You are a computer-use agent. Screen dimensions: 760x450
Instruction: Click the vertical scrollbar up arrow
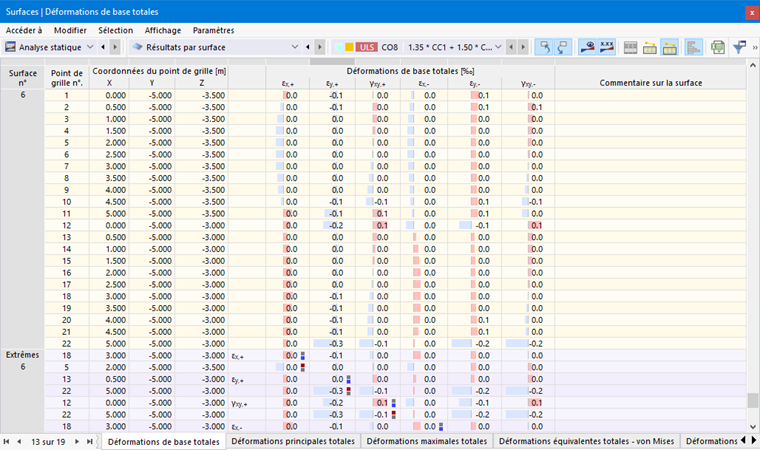753,65
